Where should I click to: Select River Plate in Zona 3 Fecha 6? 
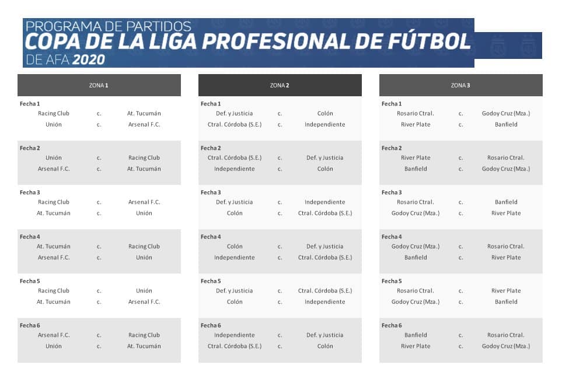point(416,346)
